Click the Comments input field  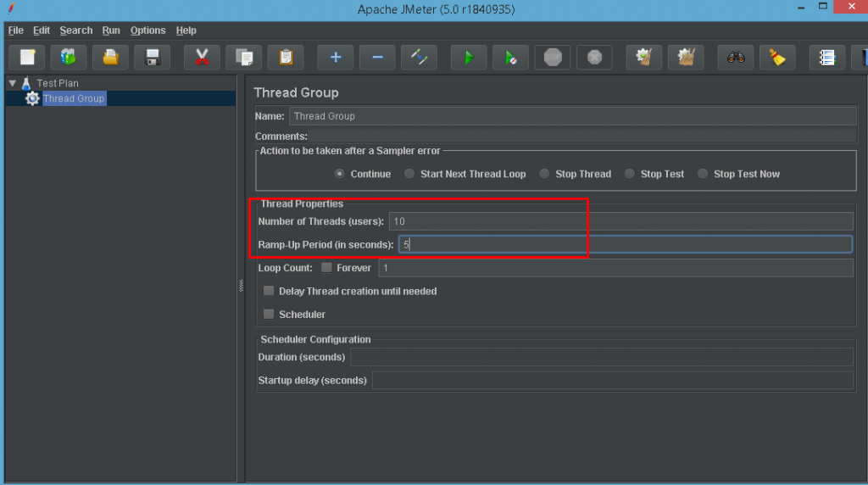click(582, 137)
